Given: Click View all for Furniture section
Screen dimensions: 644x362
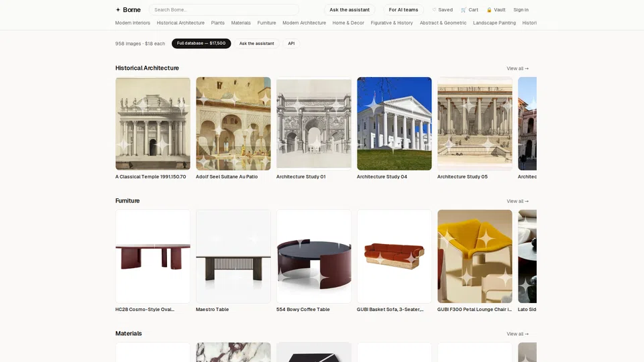Looking at the screenshot, I should [x=517, y=201].
